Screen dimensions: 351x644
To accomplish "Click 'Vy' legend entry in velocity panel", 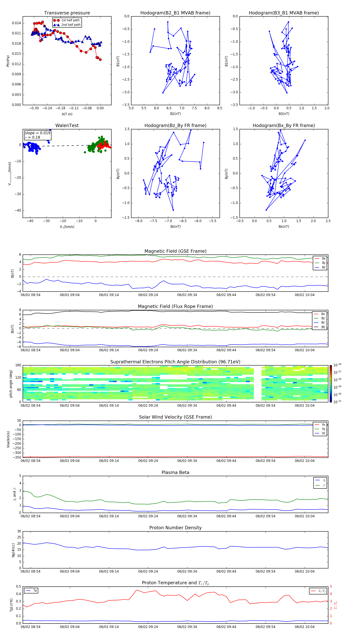I will coord(320,429).
